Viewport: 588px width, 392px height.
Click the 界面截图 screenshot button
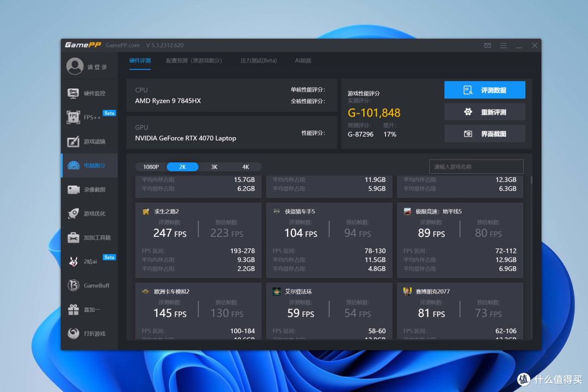point(485,133)
